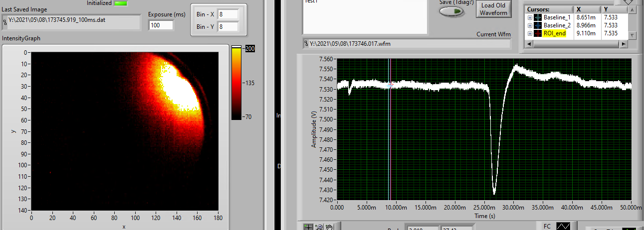Viewport: 644px width, 230px height.
Task: Click the Bin - X value field
Action: click(x=228, y=14)
